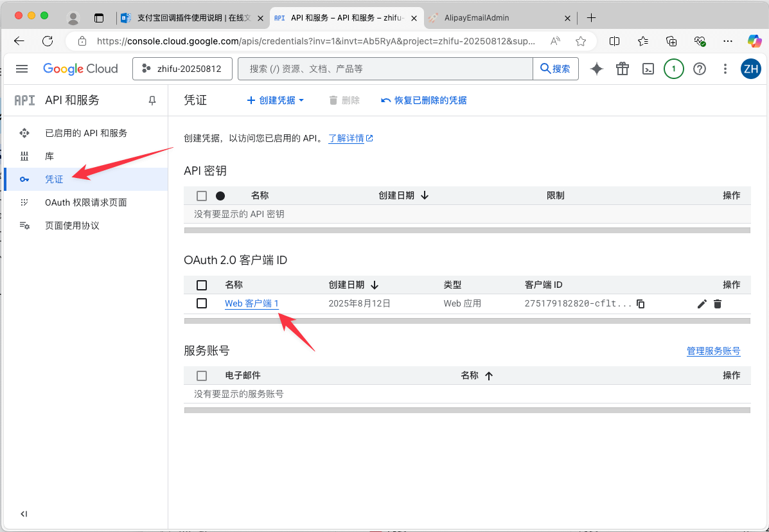Open 已启用的 API 和服务 sidebar item

86,134
